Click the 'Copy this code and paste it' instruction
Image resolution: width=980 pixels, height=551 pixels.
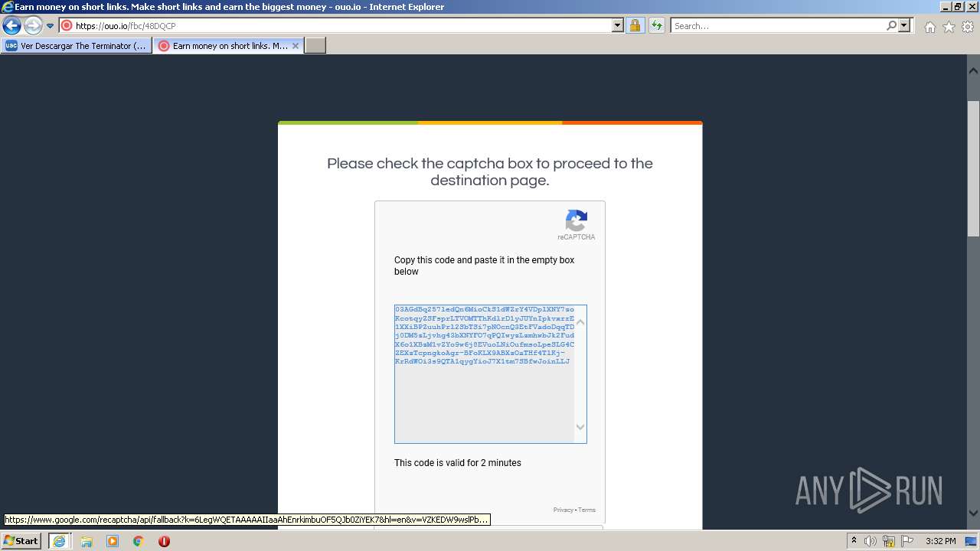pyautogui.click(x=484, y=266)
